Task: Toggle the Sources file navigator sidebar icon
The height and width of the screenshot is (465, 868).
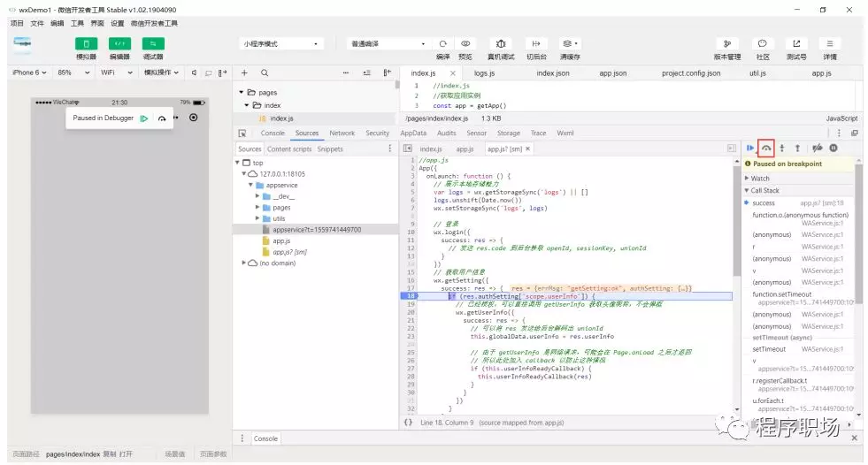Action: pos(407,149)
